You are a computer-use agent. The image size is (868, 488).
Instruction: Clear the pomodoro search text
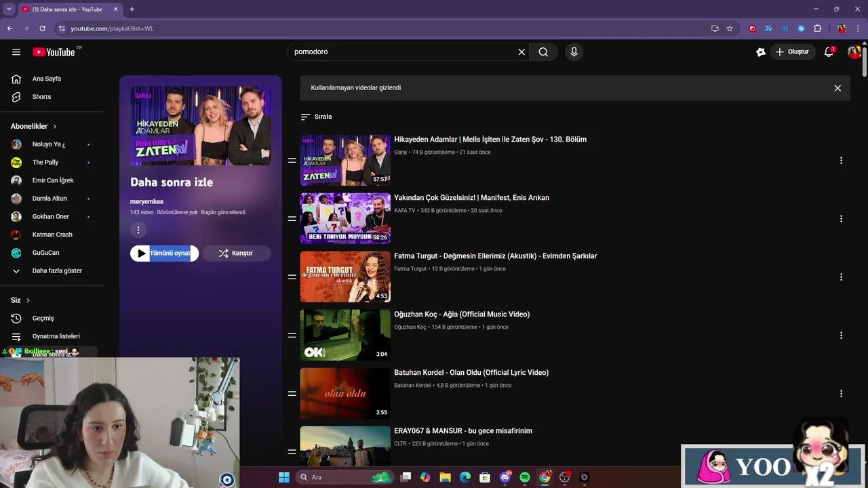tap(521, 52)
